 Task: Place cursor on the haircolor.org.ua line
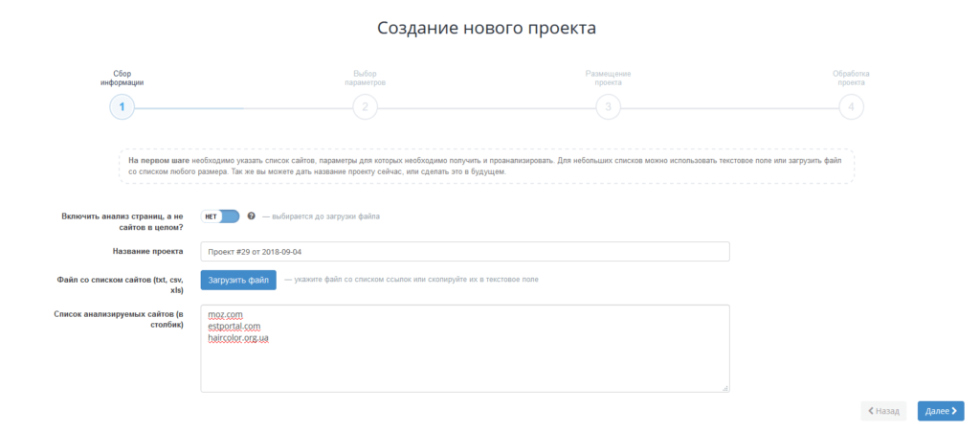click(238, 338)
